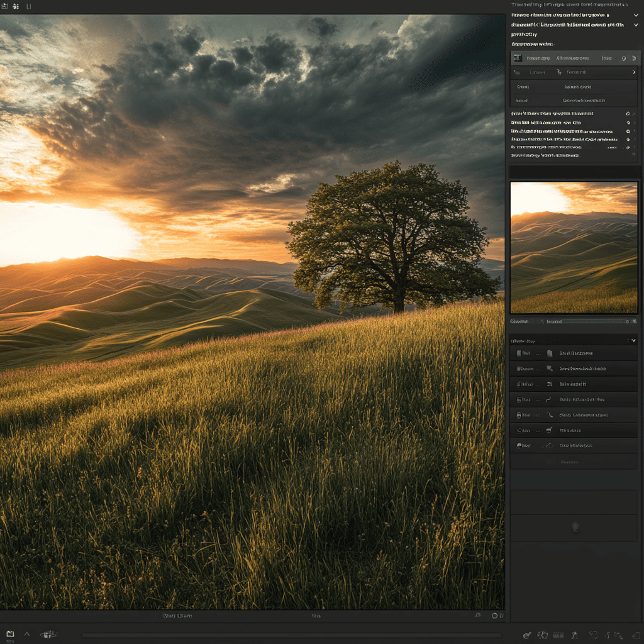Toggle the icon beside the second white text list line
The image size is (644, 644).
[628, 123]
